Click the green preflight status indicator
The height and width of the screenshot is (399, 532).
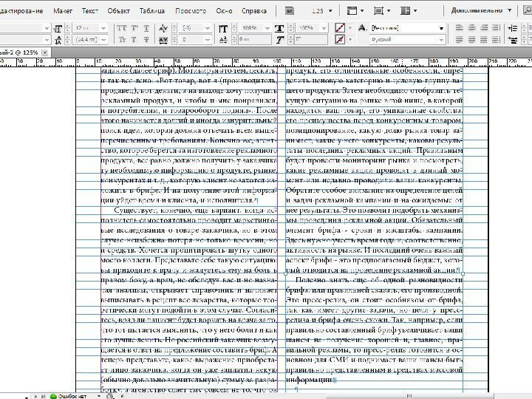[x=53, y=396]
